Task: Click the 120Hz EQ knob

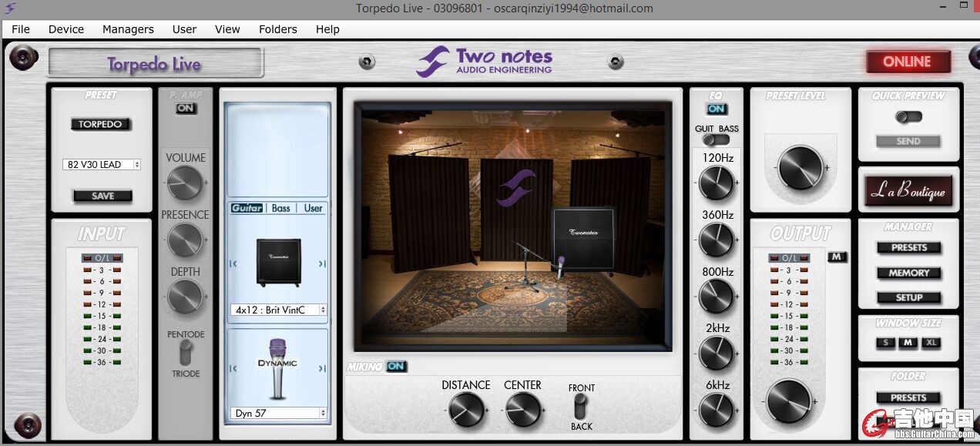Action: 717,183
